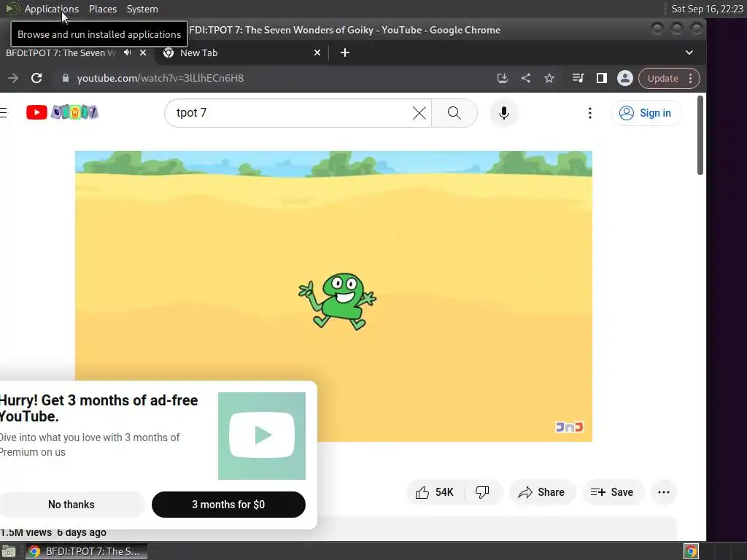Open a new browser tab with plus

coord(345,52)
